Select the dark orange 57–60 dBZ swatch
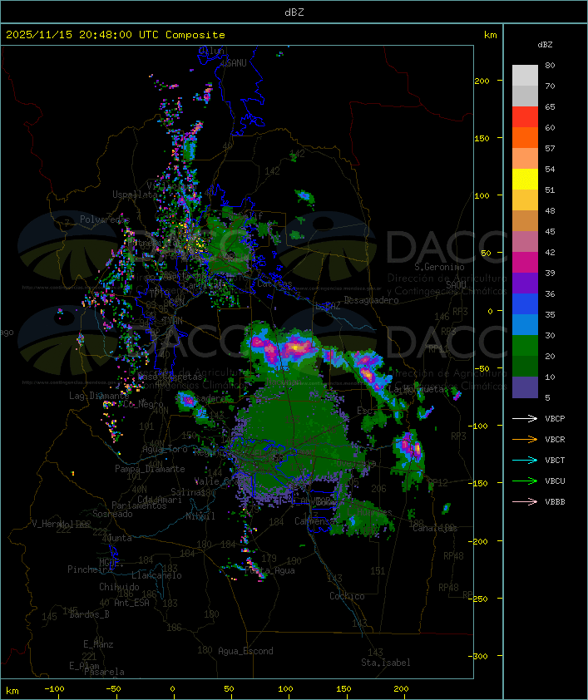This screenshot has width=588, height=700. tap(525, 137)
